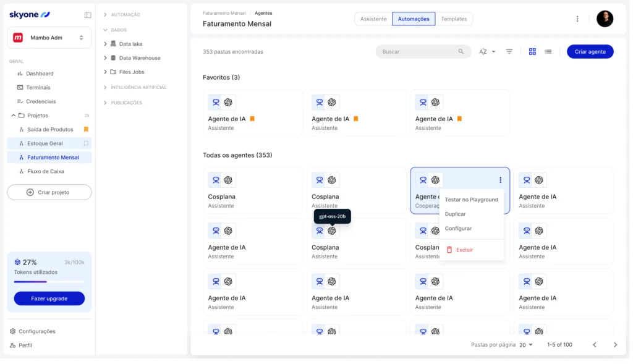Click the Criar agente button

click(x=590, y=52)
